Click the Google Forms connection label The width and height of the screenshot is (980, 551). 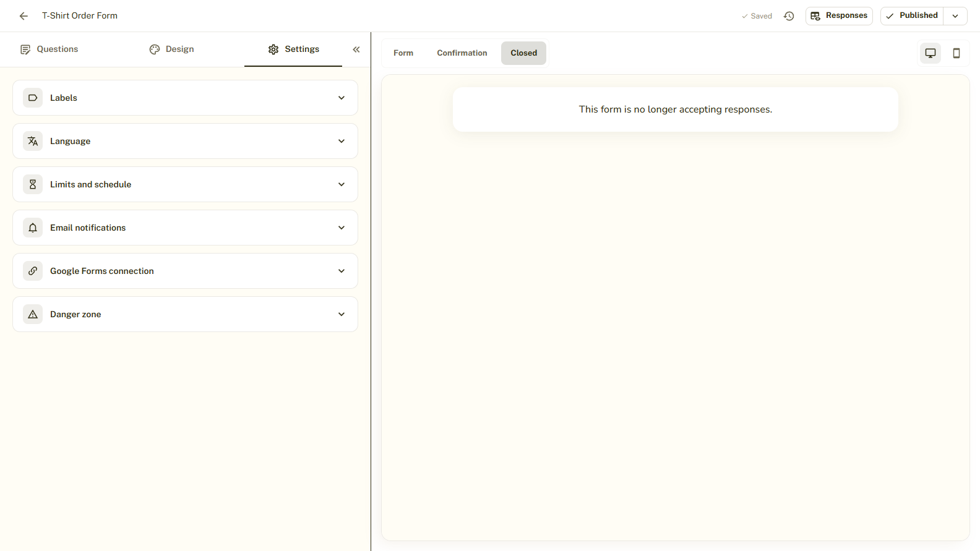(102, 271)
